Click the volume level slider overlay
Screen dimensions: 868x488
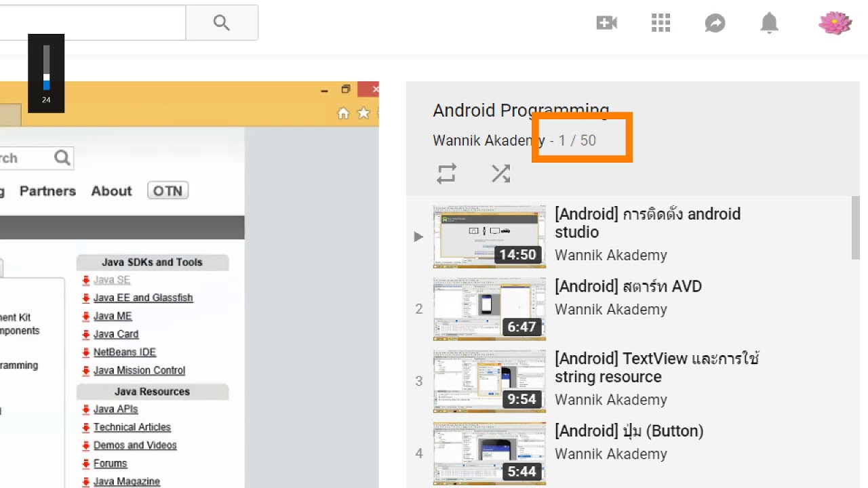tap(46, 68)
